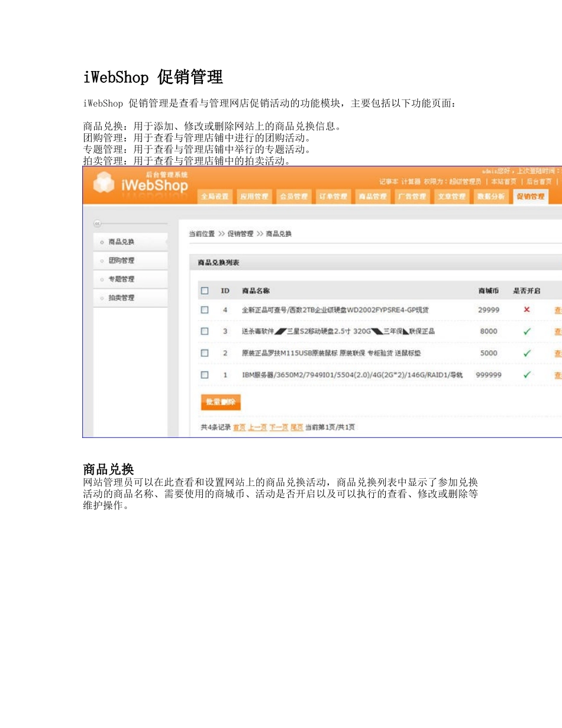Image resolution: width=562 pixels, height=728 pixels.
Task: Click the 尾页 pagination link
Action: [297, 427]
